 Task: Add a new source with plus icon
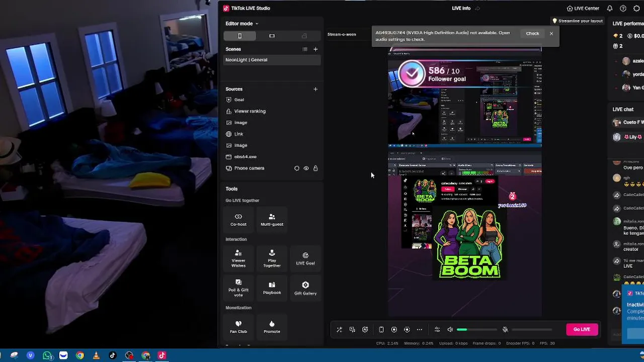(x=315, y=89)
